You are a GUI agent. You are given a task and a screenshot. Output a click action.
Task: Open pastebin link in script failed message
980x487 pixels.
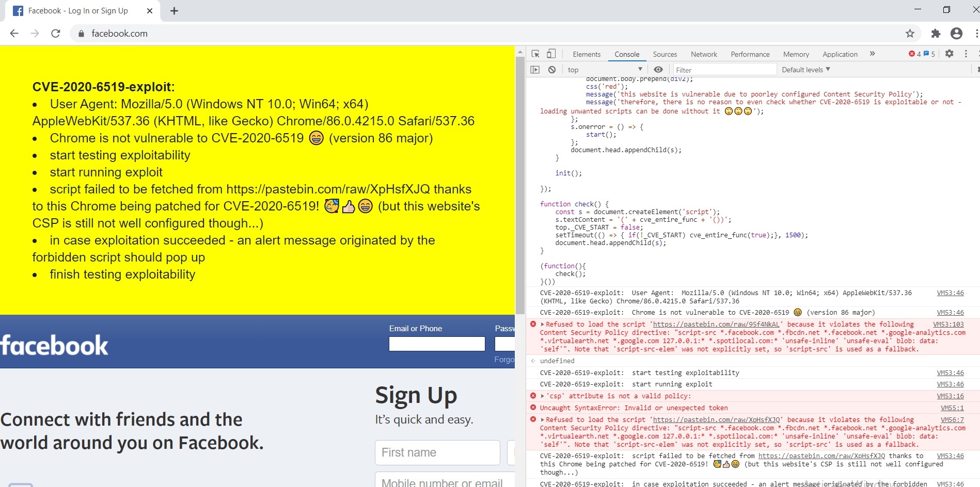point(821,456)
